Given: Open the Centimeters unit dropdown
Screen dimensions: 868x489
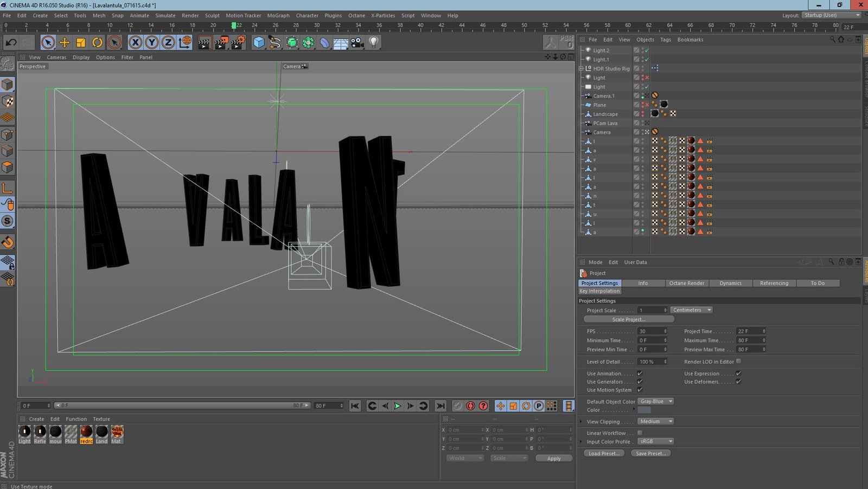Looking at the screenshot, I should tap(692, 310).
